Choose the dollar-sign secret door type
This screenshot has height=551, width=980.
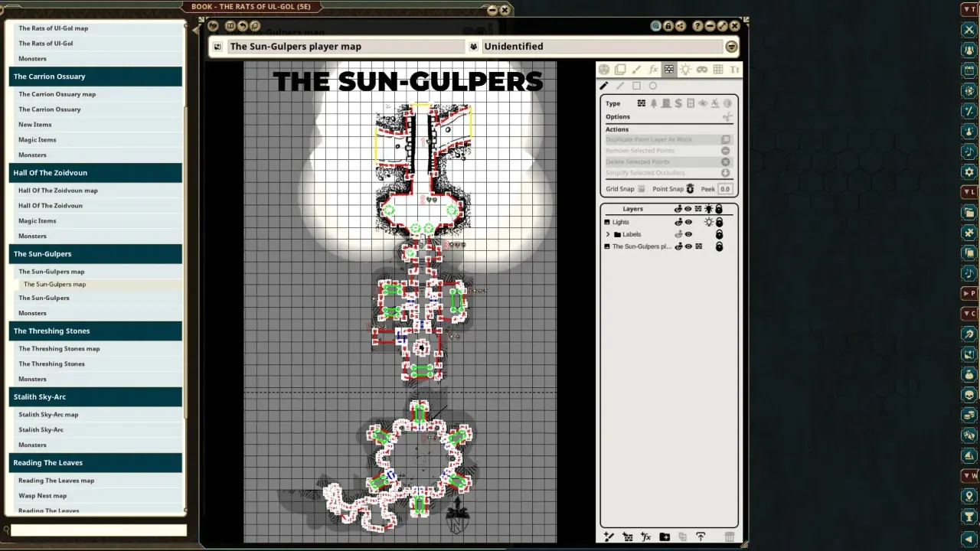(x=678, y=103)
